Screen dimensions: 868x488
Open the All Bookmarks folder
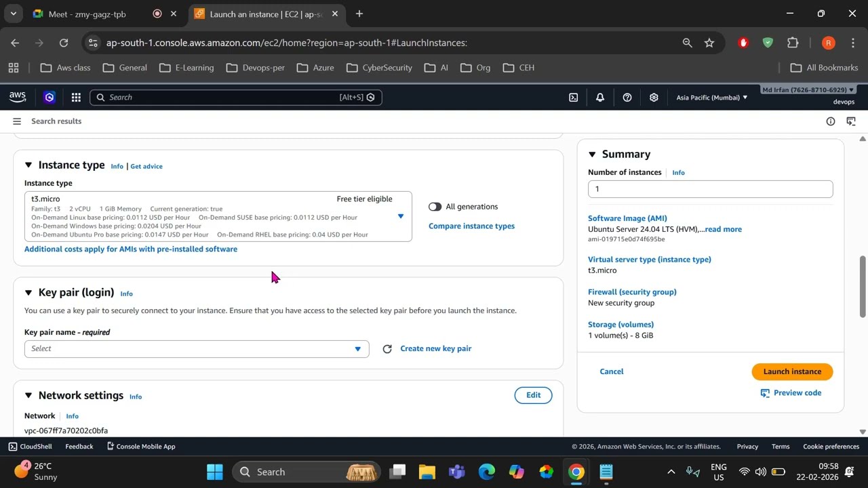pyautogui.click(x=825, y=68)
